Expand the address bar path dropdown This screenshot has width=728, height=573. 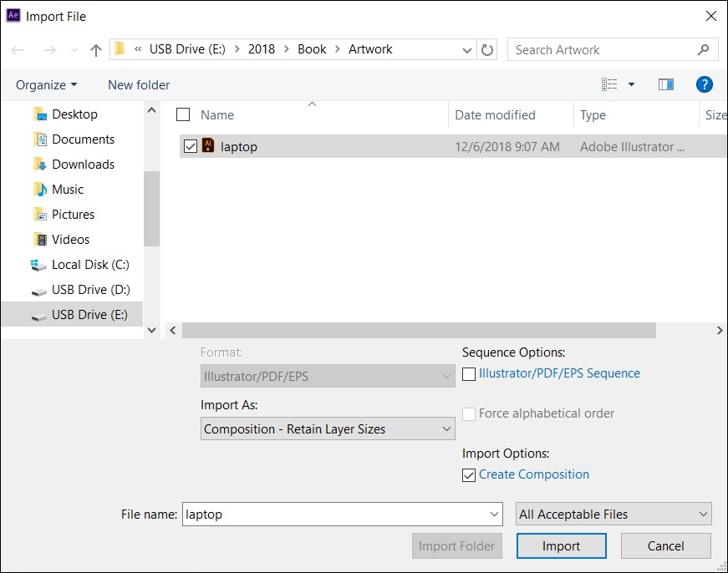click(x=467, y=50)
